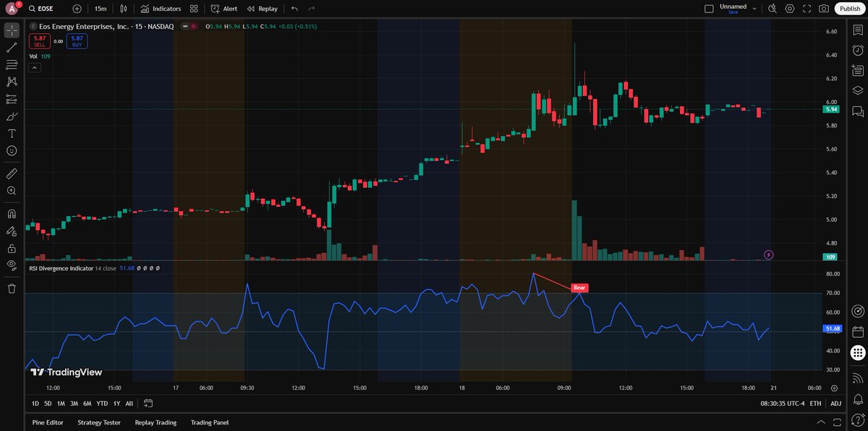Click the BUY 5.87 button
868x431 pixels.
tap(77, 41)
